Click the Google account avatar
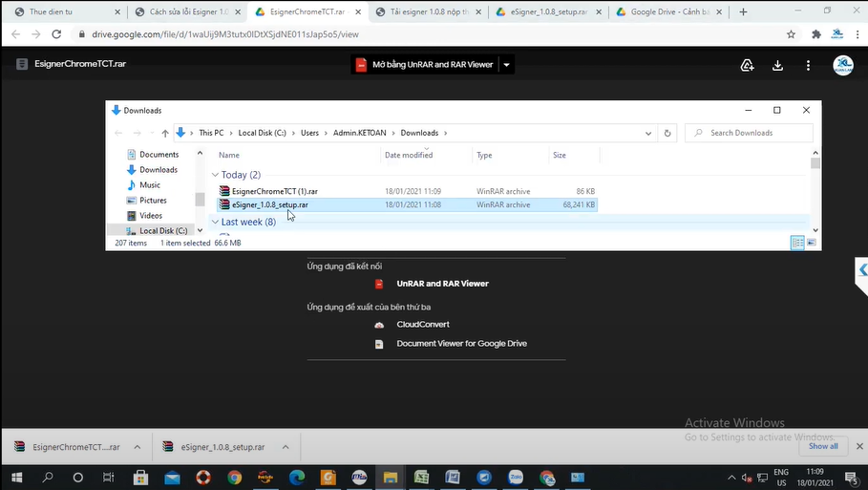 (x=842, y=65)
